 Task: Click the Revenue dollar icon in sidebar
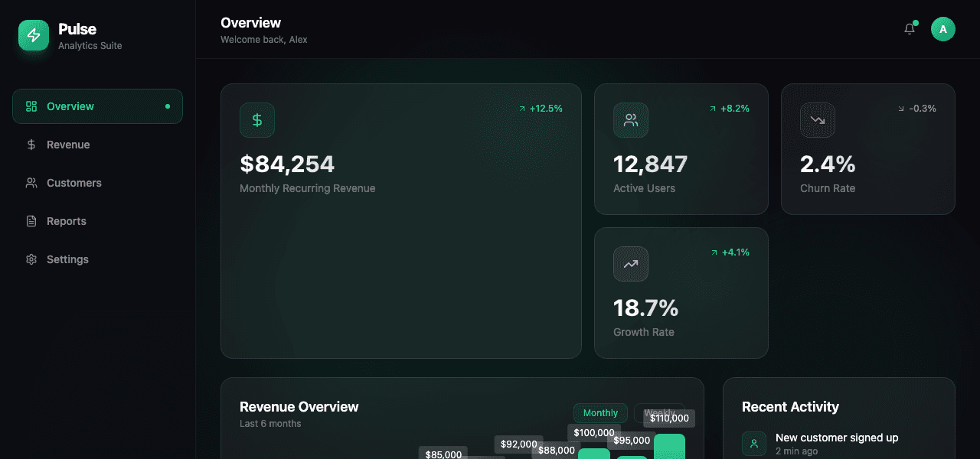[31, 145]
